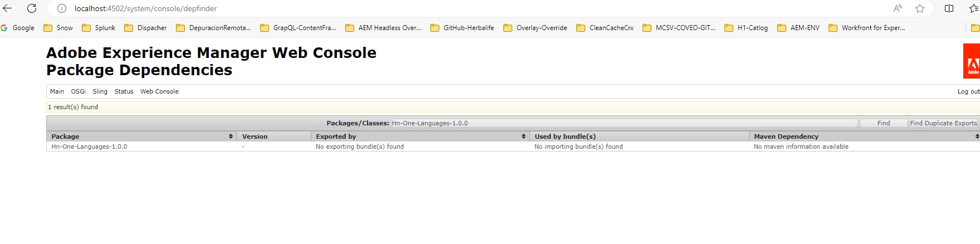Viewport: 980px width, 244px height.
Task: Open the Workfront for Exper bookmark folder
Action: click(867, 28)
